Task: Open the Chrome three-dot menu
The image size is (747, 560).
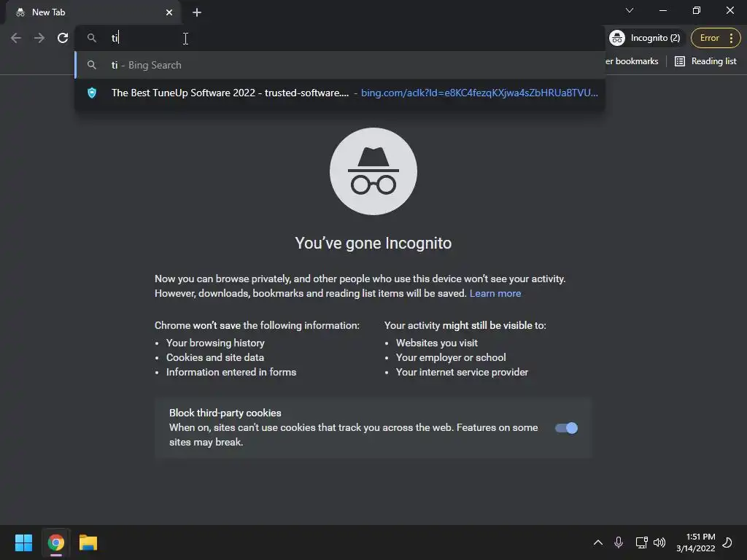Action: [731, 38]
